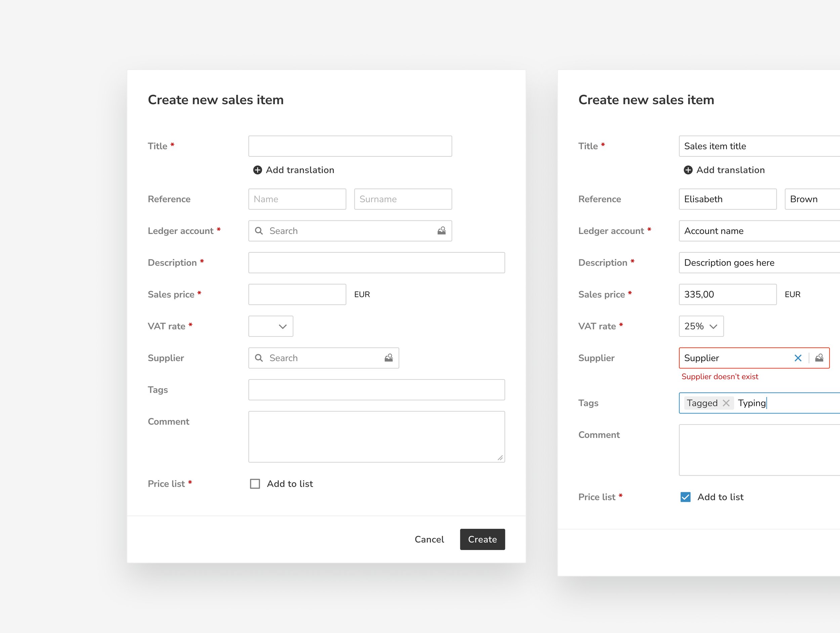Click the contacts icon in left Ledger account field
Screen dimensions: 840x633
point(441,231)
